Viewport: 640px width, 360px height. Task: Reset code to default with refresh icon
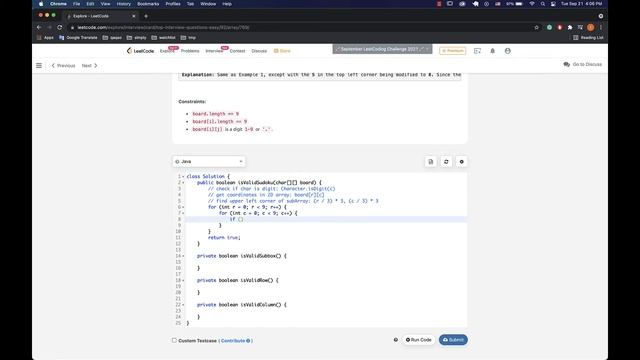coord(446,162)
